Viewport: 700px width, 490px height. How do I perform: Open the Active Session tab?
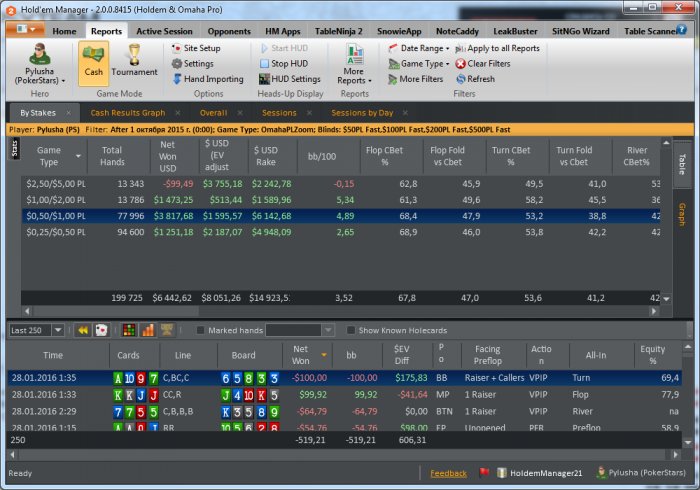(x=164, y=31)
